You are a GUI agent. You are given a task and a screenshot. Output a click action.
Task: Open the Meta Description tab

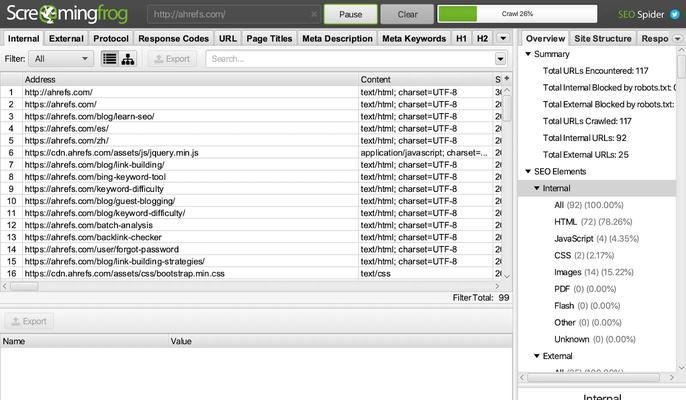(337, 39)
